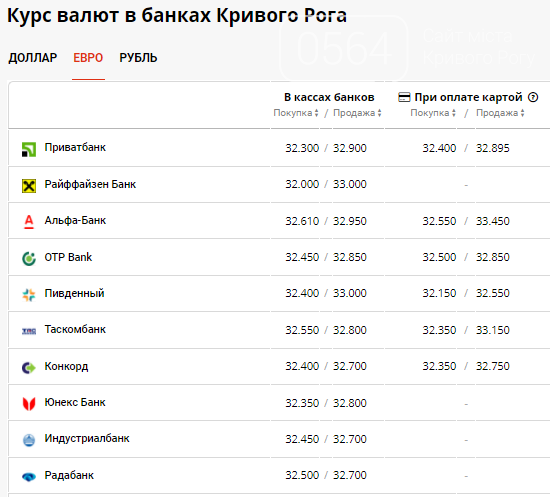
Task: Sort cash desk rates by Покупка
Action: pos(296,113)
